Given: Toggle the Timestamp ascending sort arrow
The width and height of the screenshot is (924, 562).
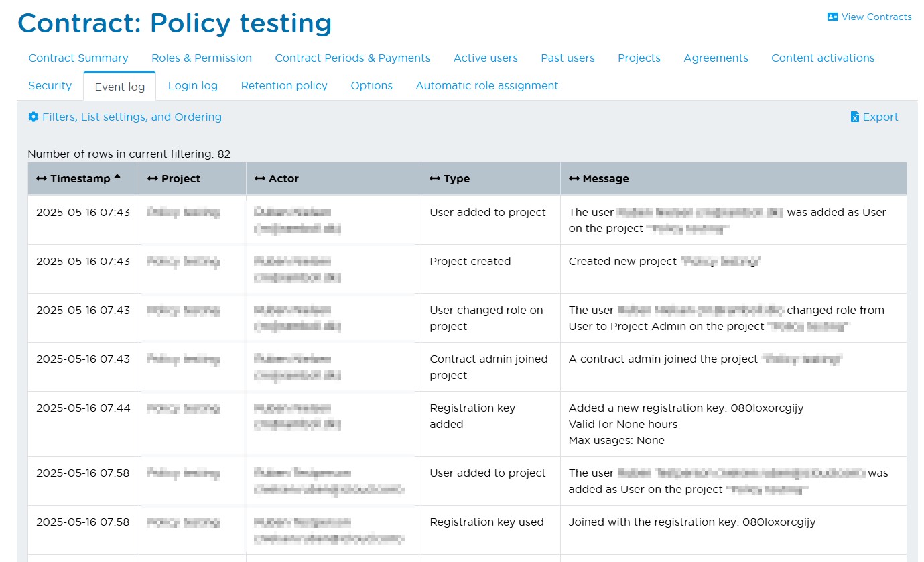Looking at the screenshot, I should coord(117,178).
